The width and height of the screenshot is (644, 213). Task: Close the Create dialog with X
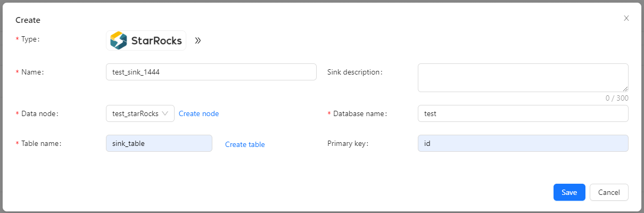[626, 18]
